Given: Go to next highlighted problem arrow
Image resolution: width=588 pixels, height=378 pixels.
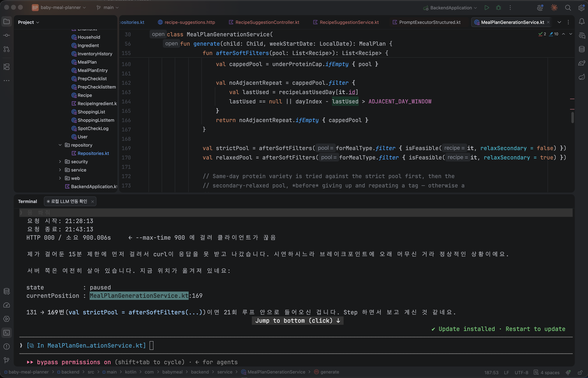Looking at the screenshot, I should pos(571,34).
